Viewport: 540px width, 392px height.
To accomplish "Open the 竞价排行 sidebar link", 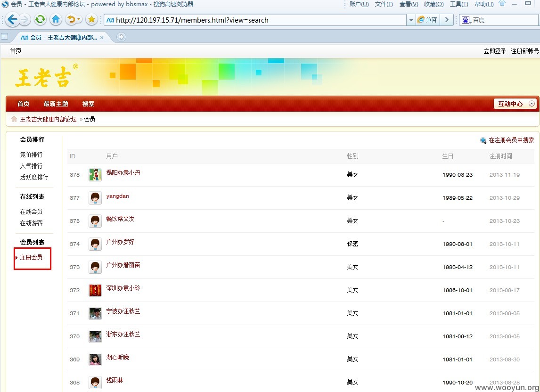I will 32,155.
